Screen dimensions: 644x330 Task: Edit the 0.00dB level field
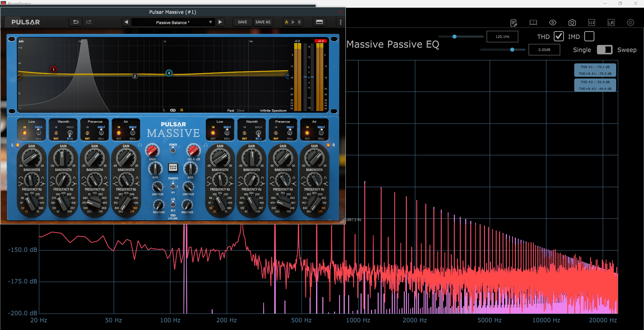[x=544, y=50]
